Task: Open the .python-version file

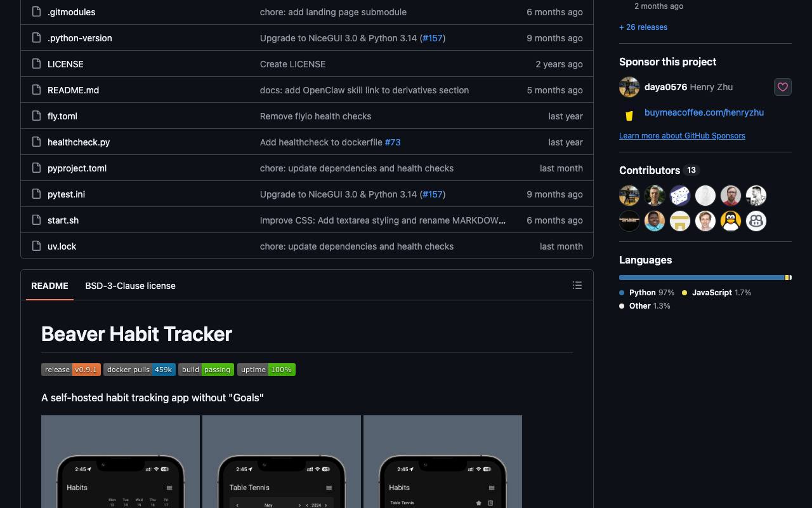Action: click(80, 38)
